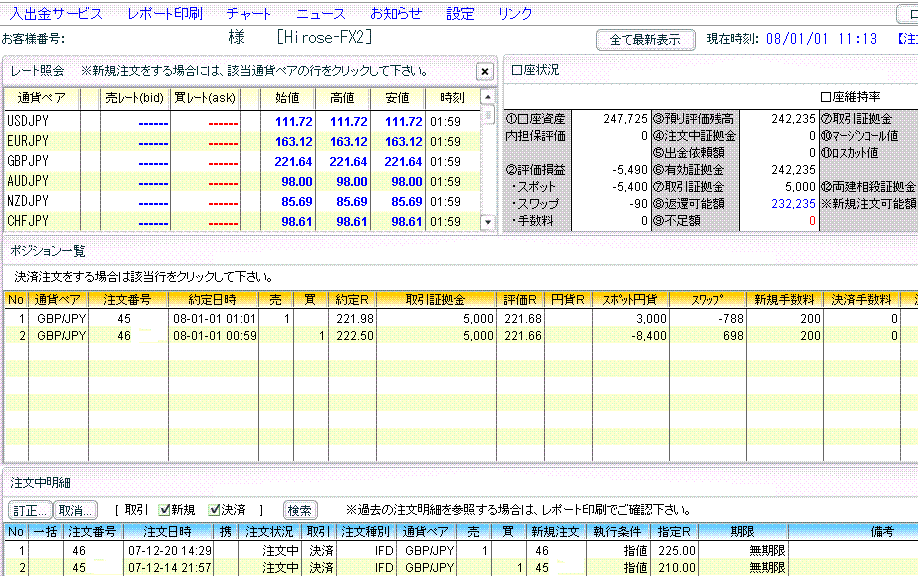Click the 始値 column header
The height and width of the screenshot is (579, 923).
[x=287, y=98]
